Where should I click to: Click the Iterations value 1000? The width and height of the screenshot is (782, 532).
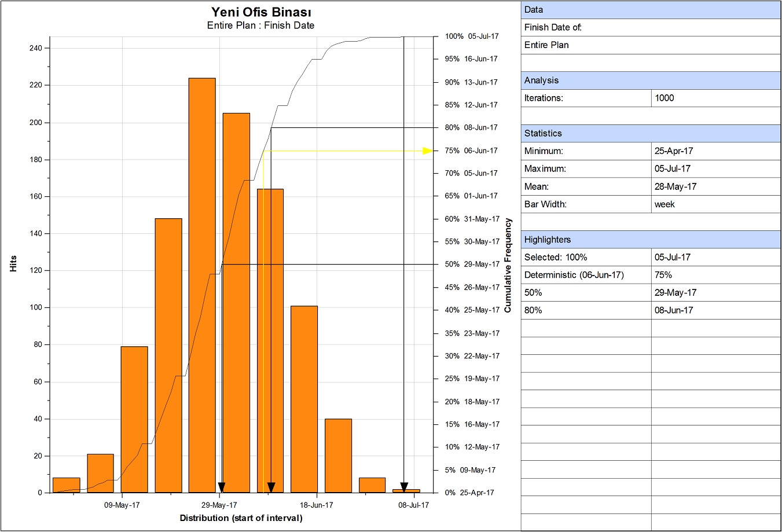point(664,98)
